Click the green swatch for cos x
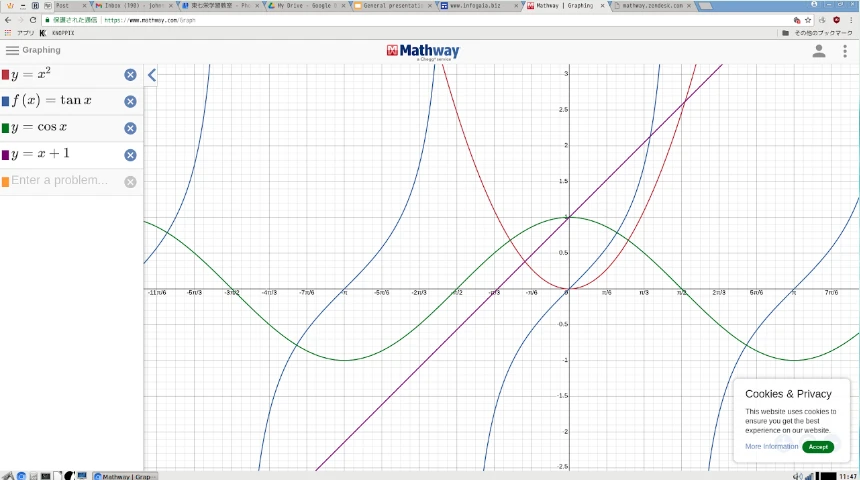The width and height of the screenshot is (860, 480). pyautogui.click(x=5, y=128)
